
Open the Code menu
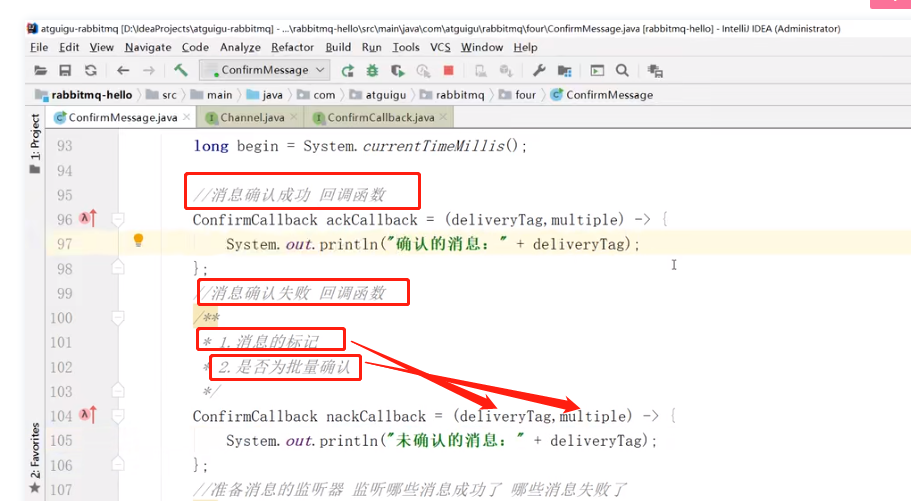coord(195,47)
